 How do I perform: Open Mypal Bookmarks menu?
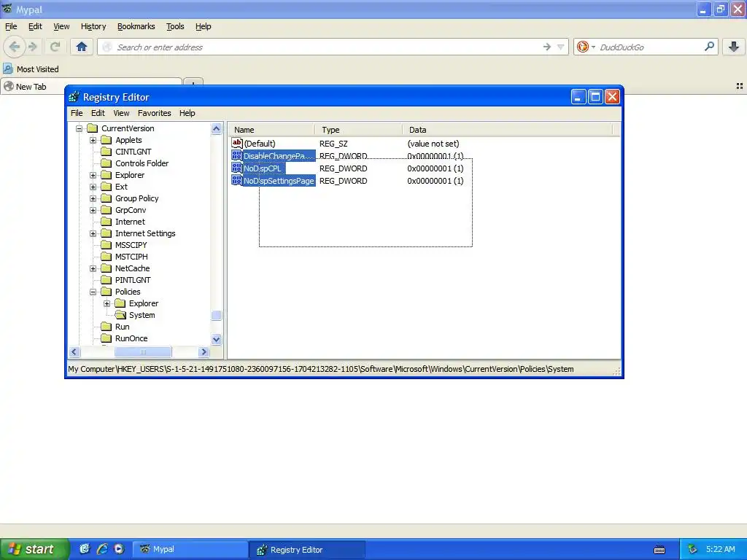(136, 26)
